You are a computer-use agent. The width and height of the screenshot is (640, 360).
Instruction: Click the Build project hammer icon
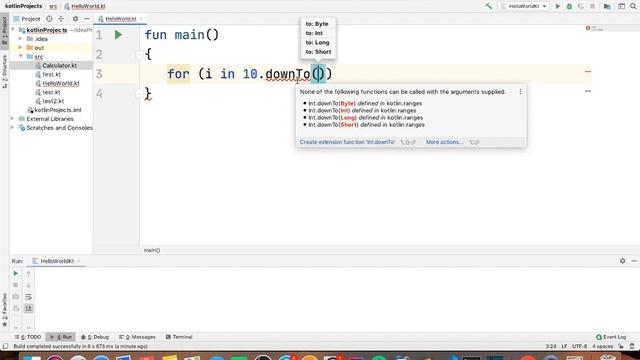pos(488,6)
